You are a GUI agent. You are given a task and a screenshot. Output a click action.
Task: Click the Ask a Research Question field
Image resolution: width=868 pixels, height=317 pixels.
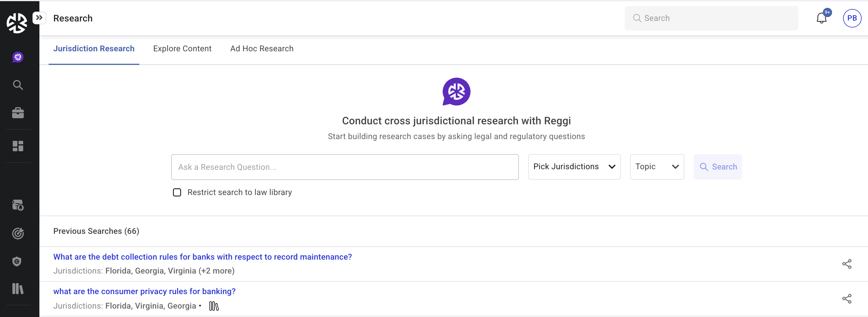coord(345,167)
